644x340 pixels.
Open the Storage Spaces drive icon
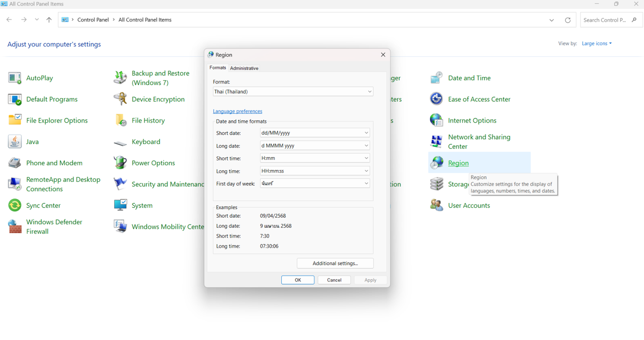click(x=436, y=184)
